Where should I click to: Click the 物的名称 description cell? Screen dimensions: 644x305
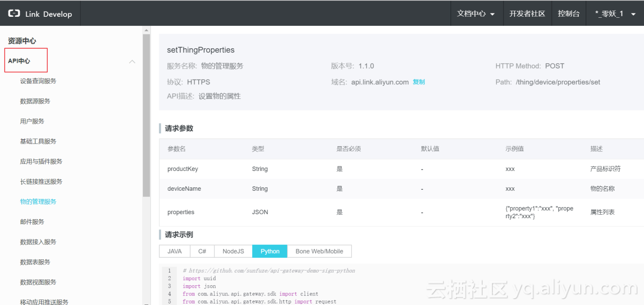tap(602, 189)
